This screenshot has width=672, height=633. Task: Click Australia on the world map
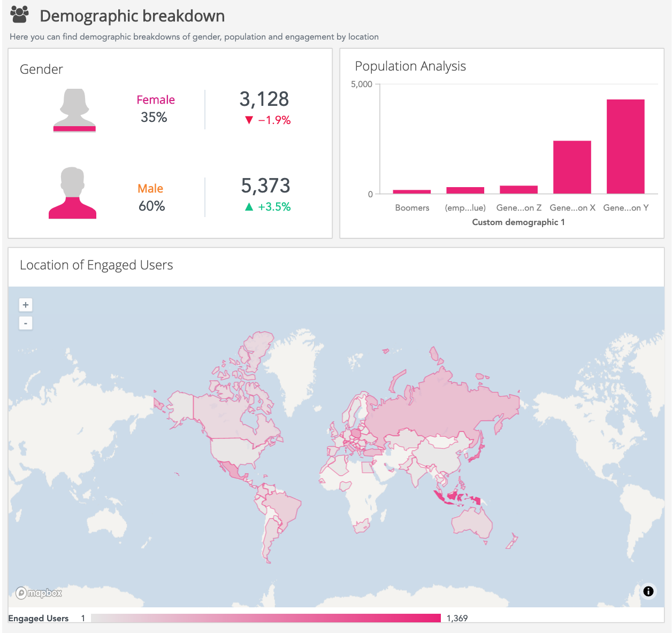472,522
